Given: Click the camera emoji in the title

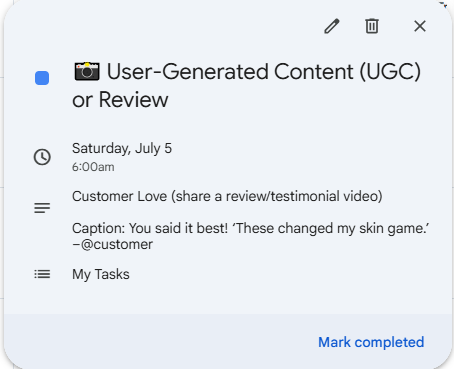Looking at the screenshot, I should 87,71.
